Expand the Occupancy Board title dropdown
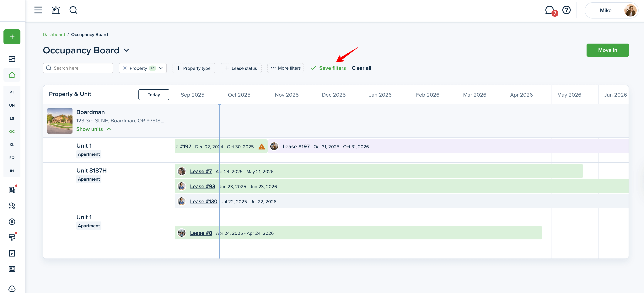Viewport: 644px width, 293px height. pyautogui.click(x=126, y=51)
